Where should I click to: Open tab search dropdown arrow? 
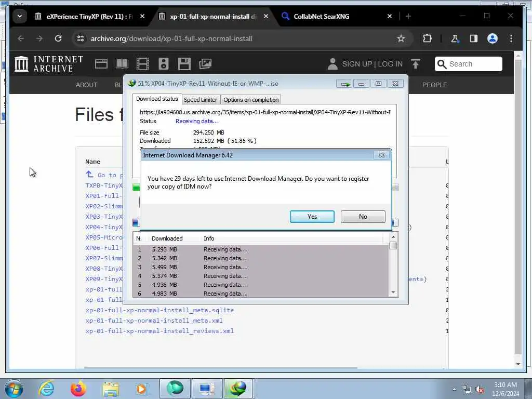[20, 16]
